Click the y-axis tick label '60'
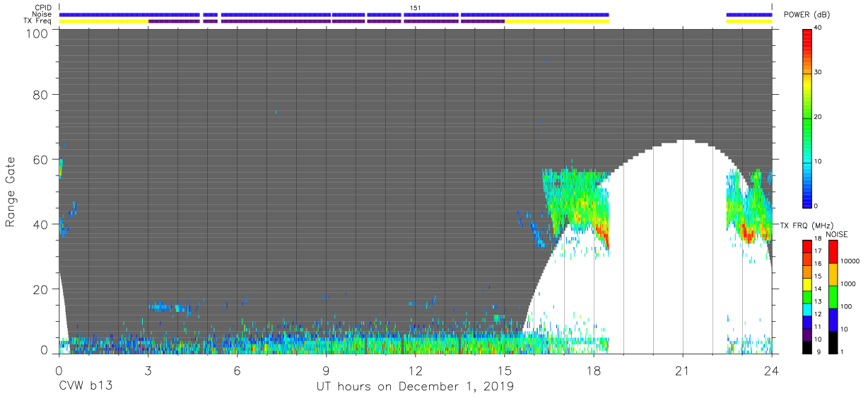The image size is (868, 401). pyautogui.click(x=40, y=159)
